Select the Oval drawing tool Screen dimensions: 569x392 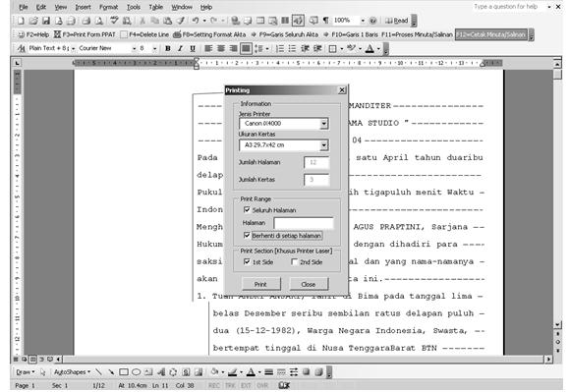pos(136,372)
